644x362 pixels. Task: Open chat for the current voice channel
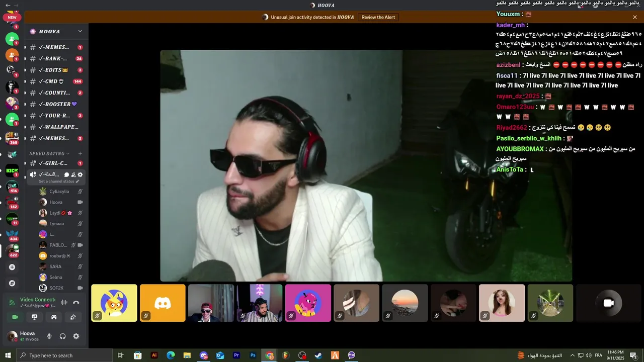66,174
